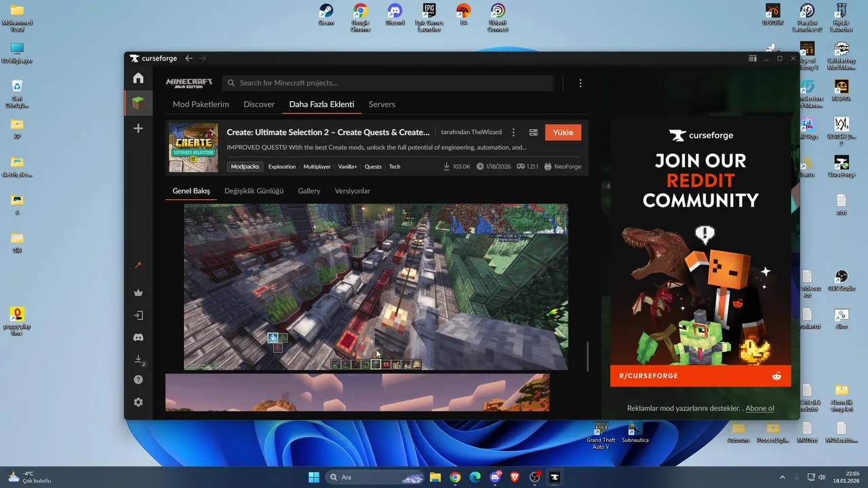The height and width of the screenshot is (488, 868).
Task: Open Ubisoft Connect desktop shortcut
Action: pyautogui.click(x=498, y=16)
